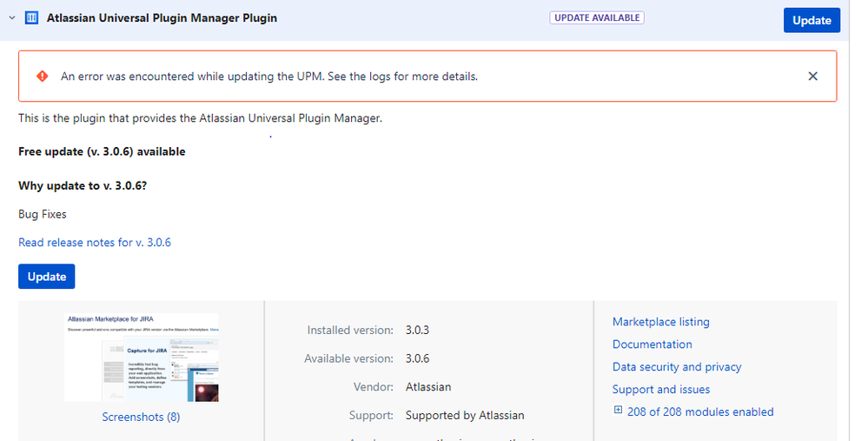Click 208 of 208 modules enabled
Screen dimensions: 868x441
tap(700, 412)
